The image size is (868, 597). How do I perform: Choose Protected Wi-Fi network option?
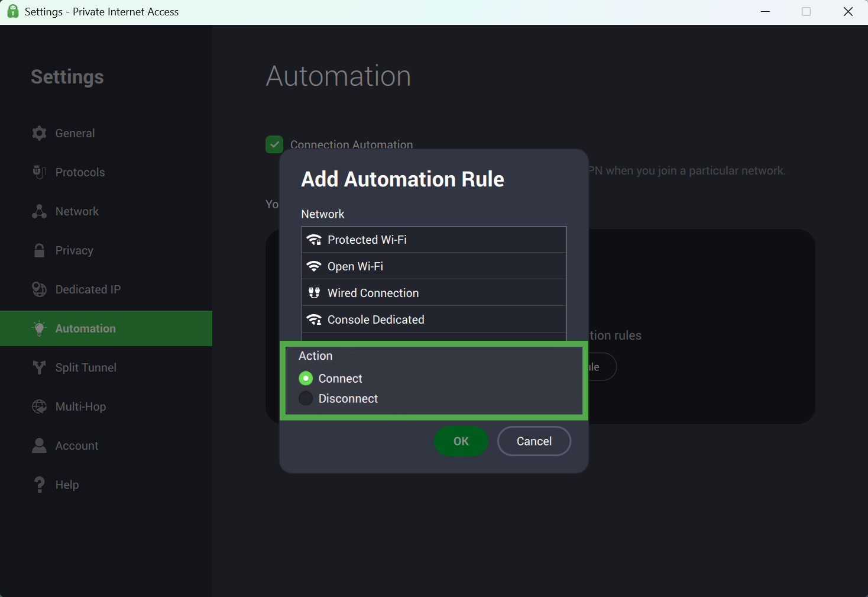click(434, 240)
